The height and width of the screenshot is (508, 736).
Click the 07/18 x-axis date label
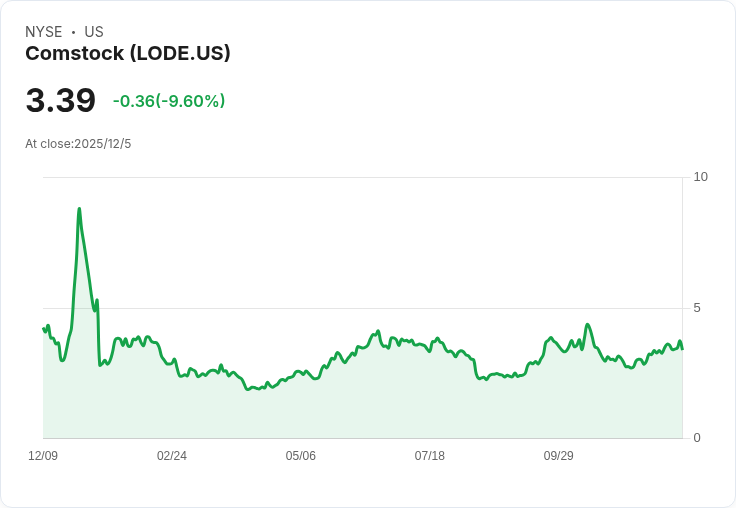coord(429,455)
